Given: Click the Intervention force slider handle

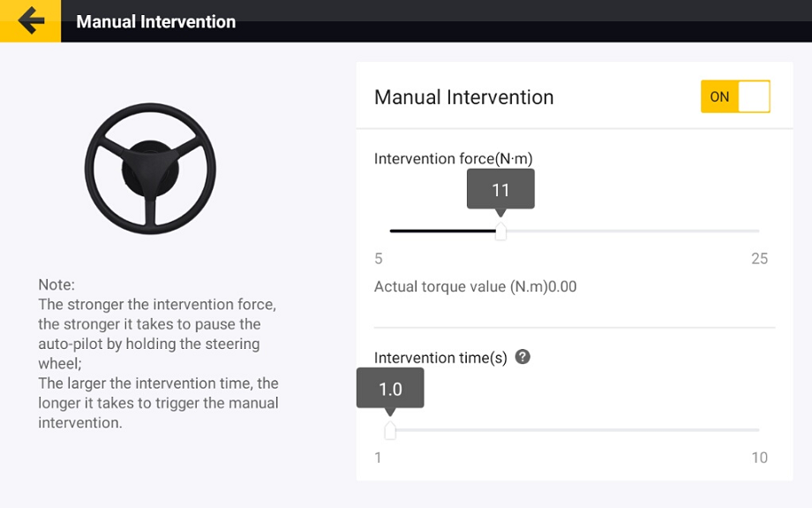Looking at the screenshot, I should (x=500, y=231).
